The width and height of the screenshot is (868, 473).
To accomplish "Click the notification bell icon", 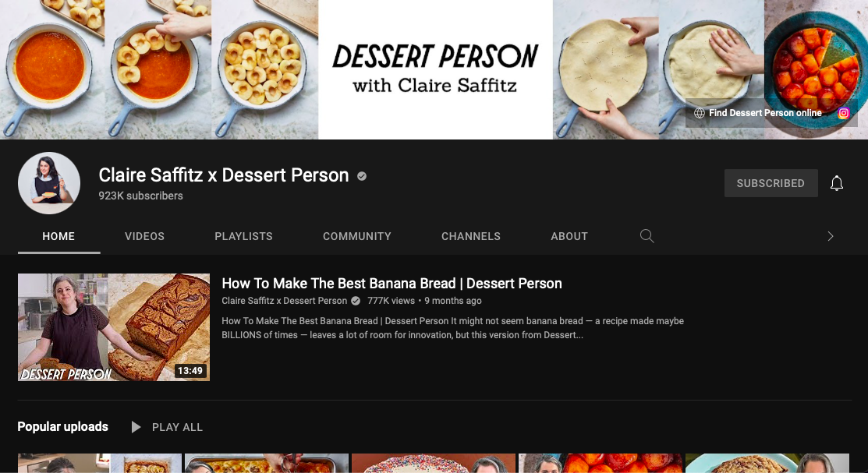I will [837, 183].
